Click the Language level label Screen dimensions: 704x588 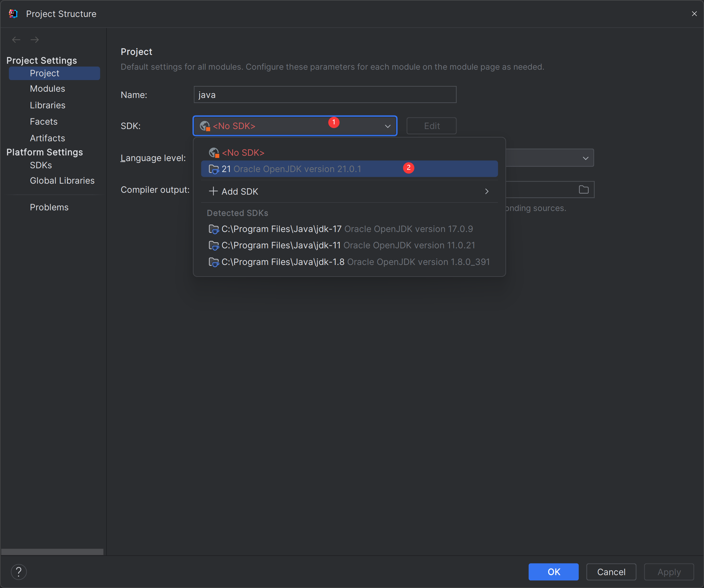[x=153, y=158]
